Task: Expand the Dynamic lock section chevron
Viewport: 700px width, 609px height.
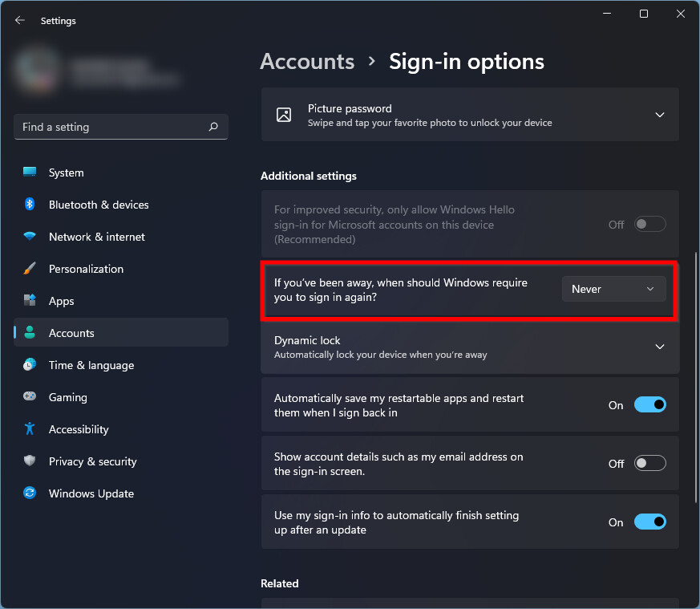Action: click(x=660, y=347)
